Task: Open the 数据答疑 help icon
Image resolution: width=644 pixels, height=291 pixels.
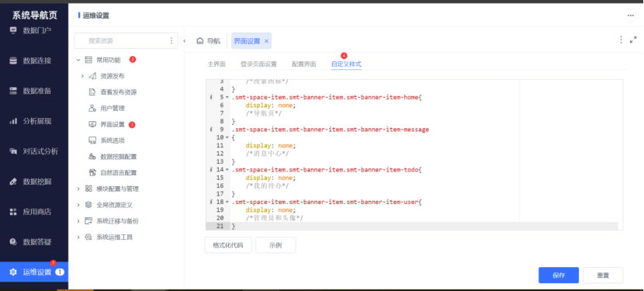Action: pos(13,241)
